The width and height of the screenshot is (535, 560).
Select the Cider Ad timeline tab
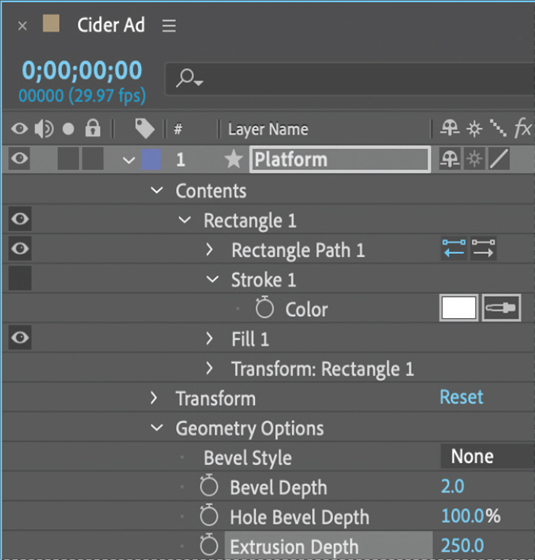(x=111, y=25)
